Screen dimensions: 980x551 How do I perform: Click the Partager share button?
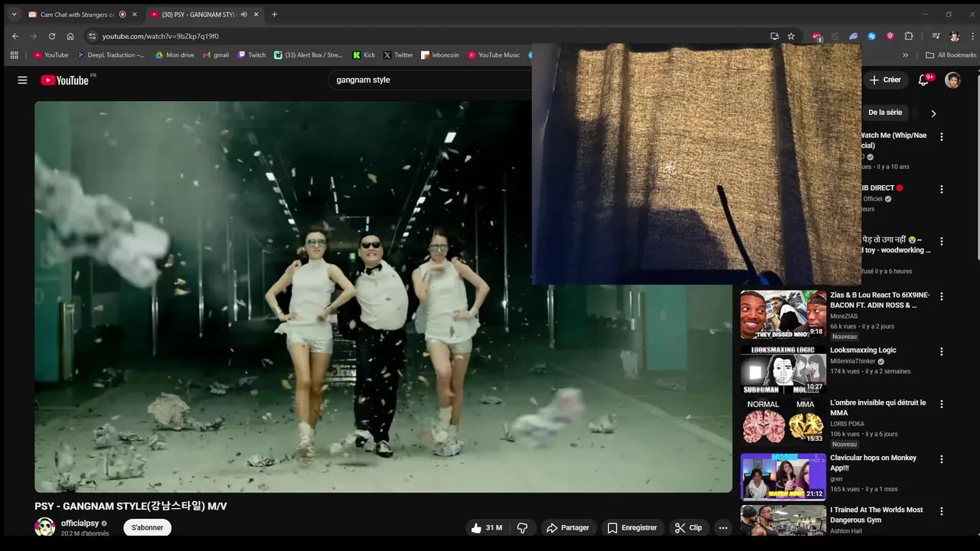(x=567, y=527)
